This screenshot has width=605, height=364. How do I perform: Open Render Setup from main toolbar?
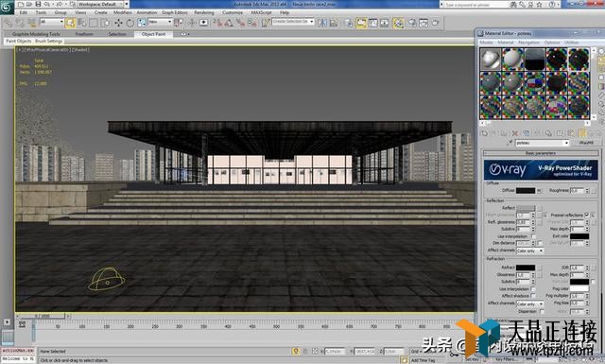point(412,23)
